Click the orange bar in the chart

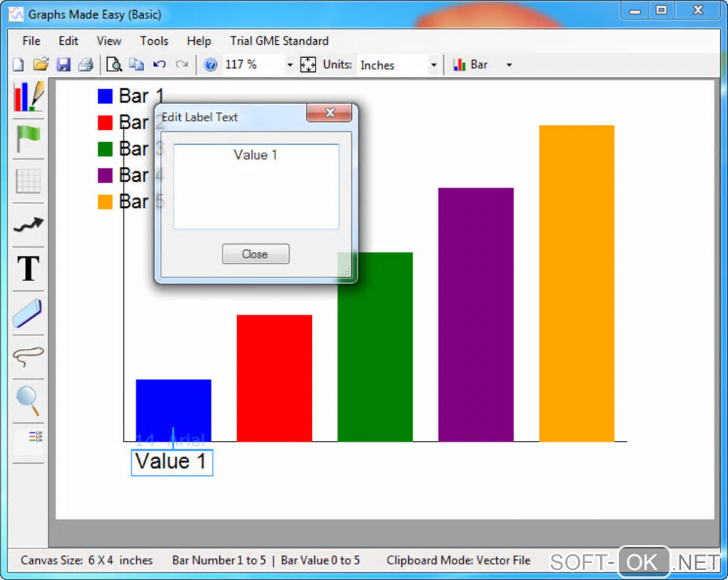(577, 283)
